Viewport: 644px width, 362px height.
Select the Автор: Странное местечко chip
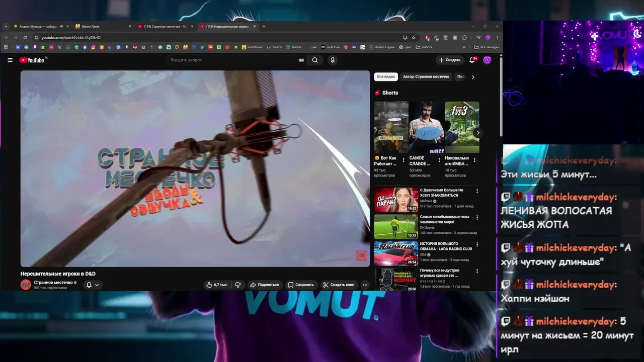(x=426, y=77)
